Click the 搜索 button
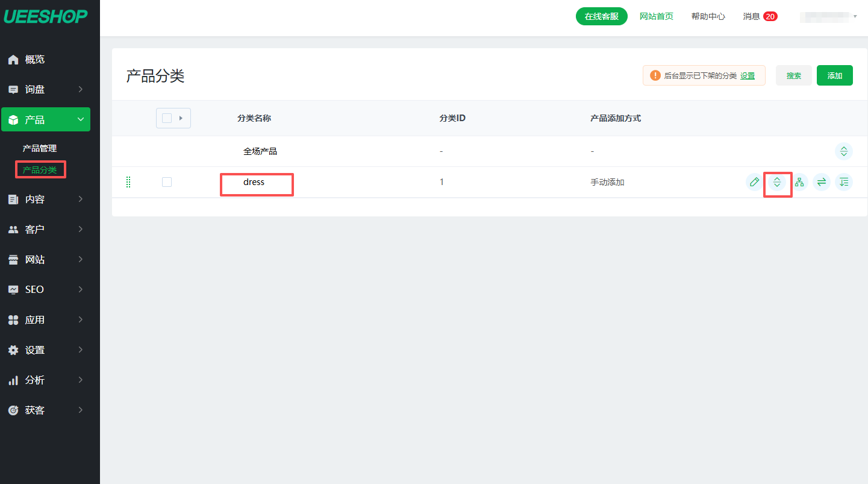Image resolution: width=868 pixels, height=484 pixels. 793,75
